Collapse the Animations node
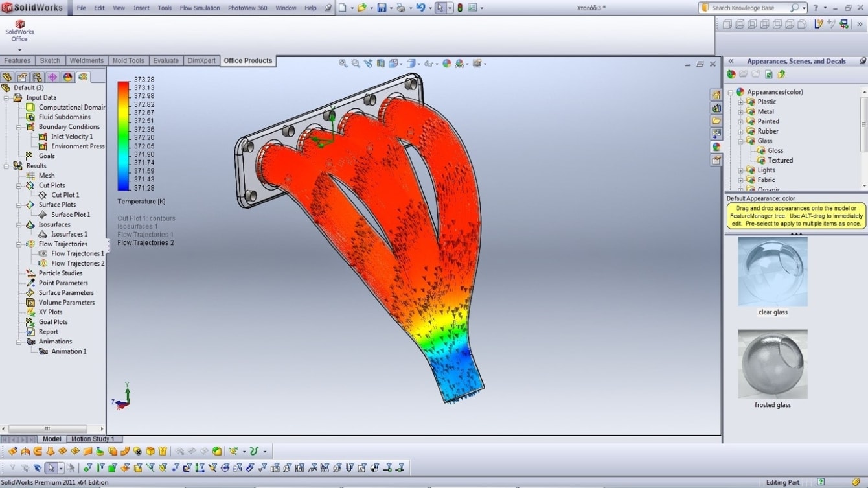This screenshot has width=868, height=488. [19, 342]
